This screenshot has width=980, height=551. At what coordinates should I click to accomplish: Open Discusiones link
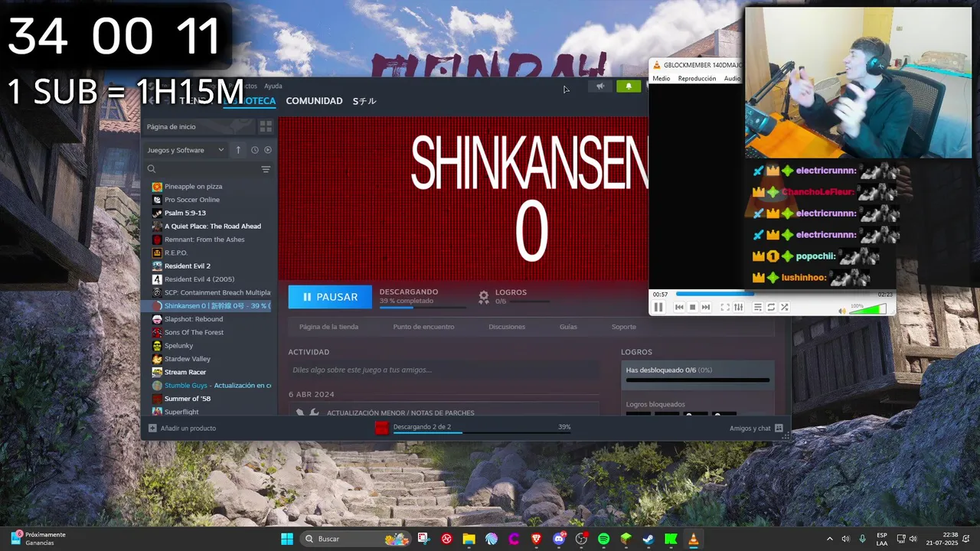coord(507,327)
